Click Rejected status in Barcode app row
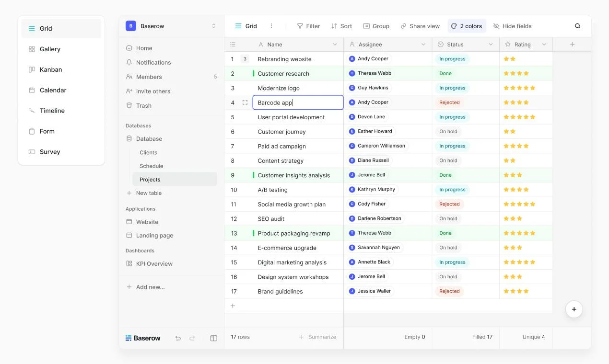The height and width of the screenshot is (364, 609). (x=449, y=102)
